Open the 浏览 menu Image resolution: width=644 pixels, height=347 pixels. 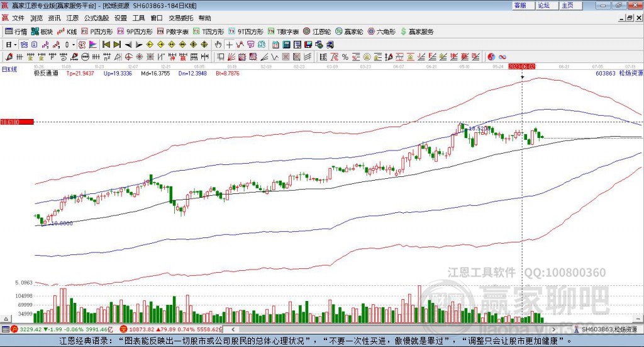(36, 18)
